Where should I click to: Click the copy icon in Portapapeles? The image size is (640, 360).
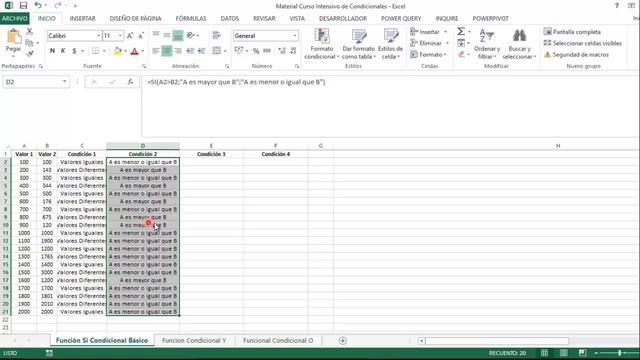coord(29,42)
